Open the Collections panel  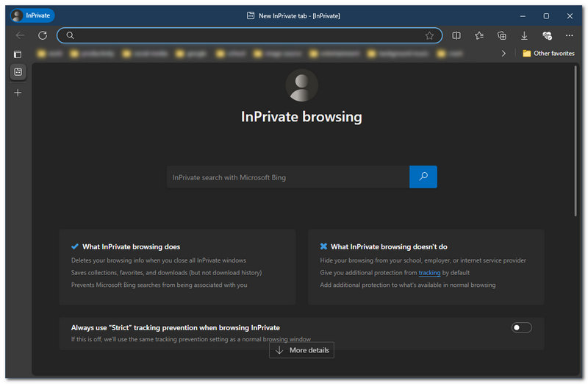502,35
